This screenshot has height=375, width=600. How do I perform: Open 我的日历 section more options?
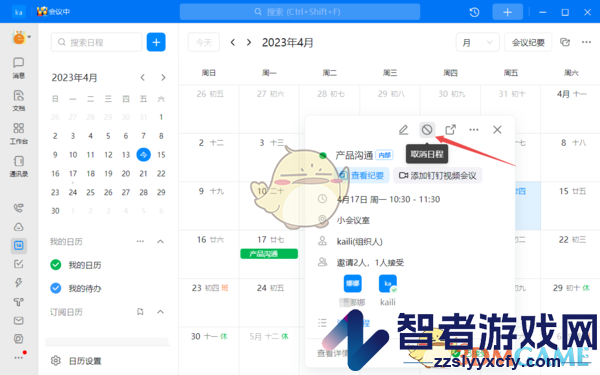(140, 241)
